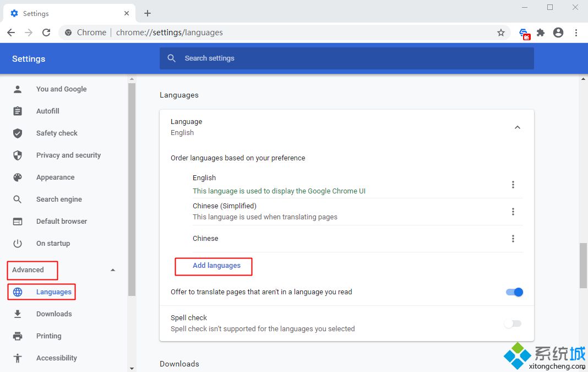Open Appearance settings
Image resolution: width=588 pixels, height=372 pixels.
56,177
